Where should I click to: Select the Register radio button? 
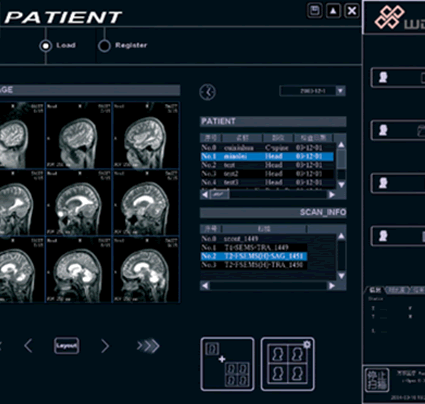tap(104, 46)
